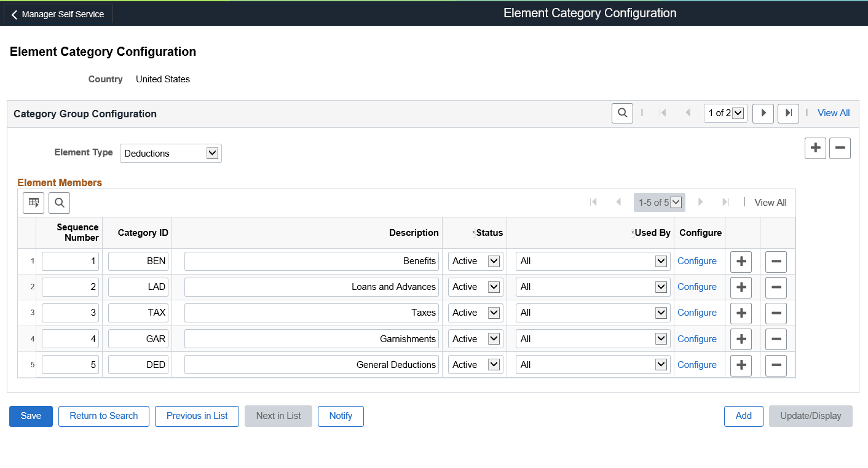Open the page count selector showing 1 of 2
Viewport: 868px width, 468px height.
[x=725, y=113]
